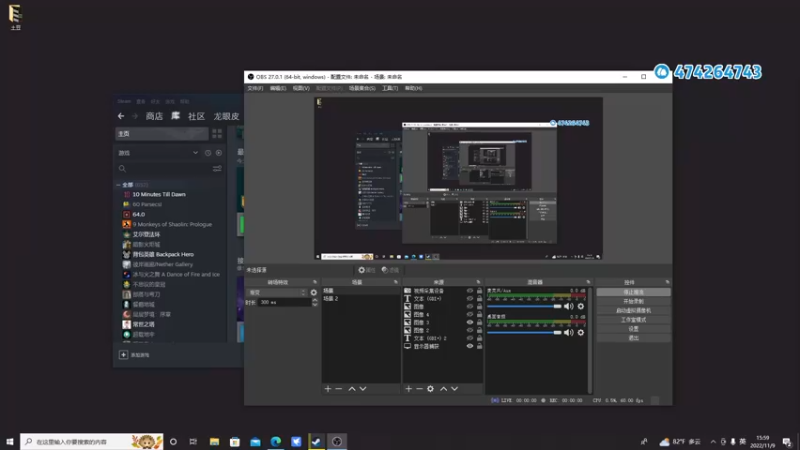Open the 帮助(H) menu in OBS

tap(413, 88)
